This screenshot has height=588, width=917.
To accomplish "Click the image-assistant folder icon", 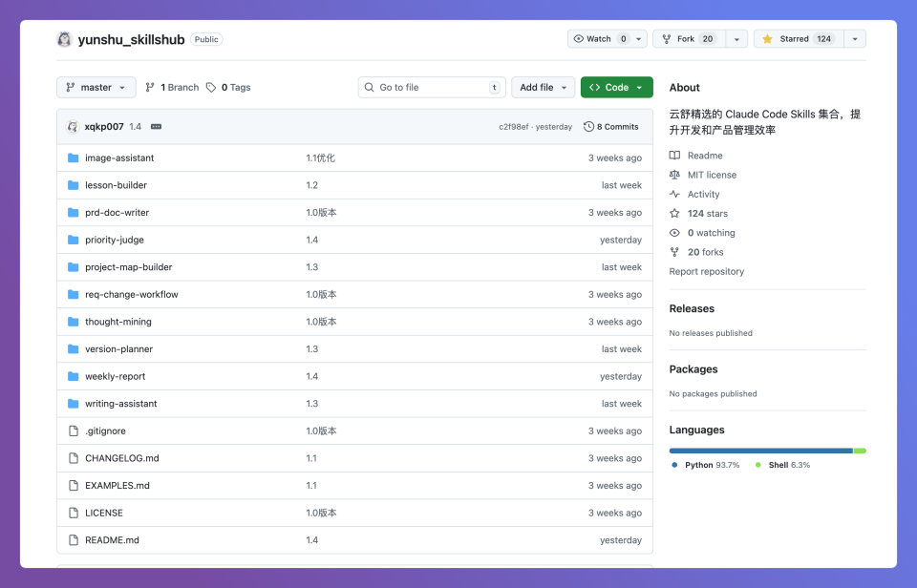I will tap(74, 157).
